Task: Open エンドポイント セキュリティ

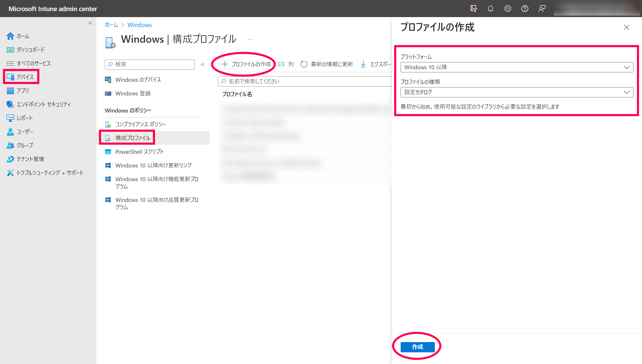Action: click(38, 104)
